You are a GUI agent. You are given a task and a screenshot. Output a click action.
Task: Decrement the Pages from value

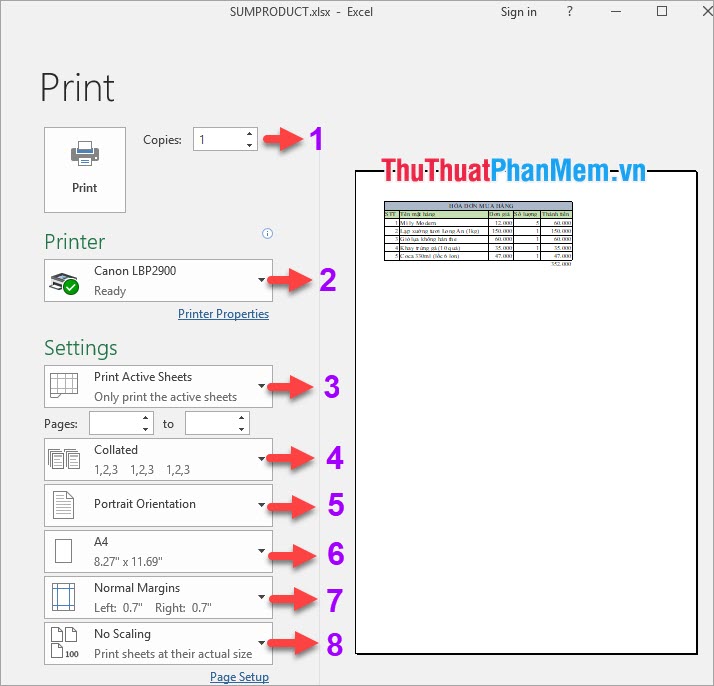click(x=145, y=429)
